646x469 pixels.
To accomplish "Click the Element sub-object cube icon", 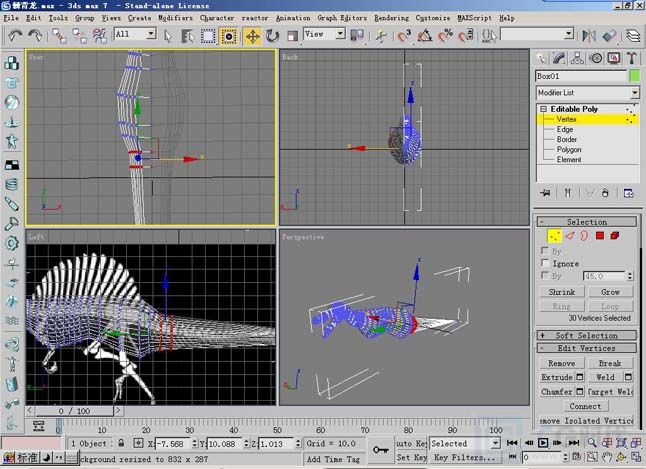I will tap(615, 236).
